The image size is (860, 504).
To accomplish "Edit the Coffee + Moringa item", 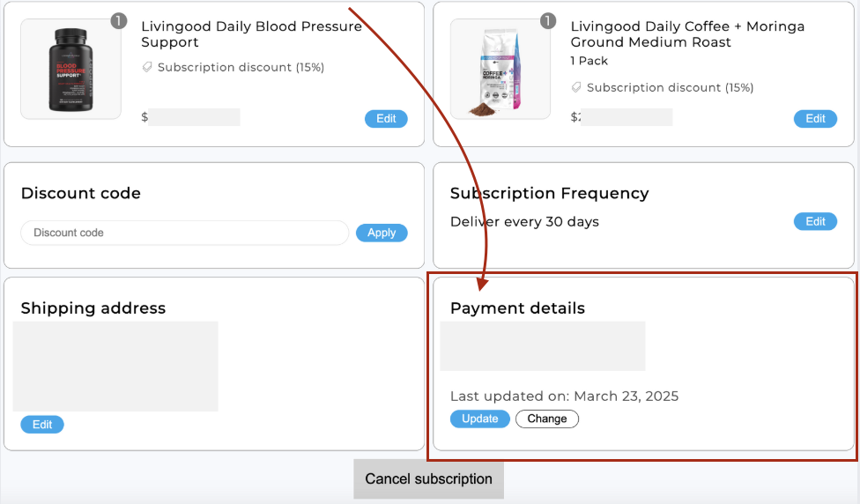I will 815,118.
